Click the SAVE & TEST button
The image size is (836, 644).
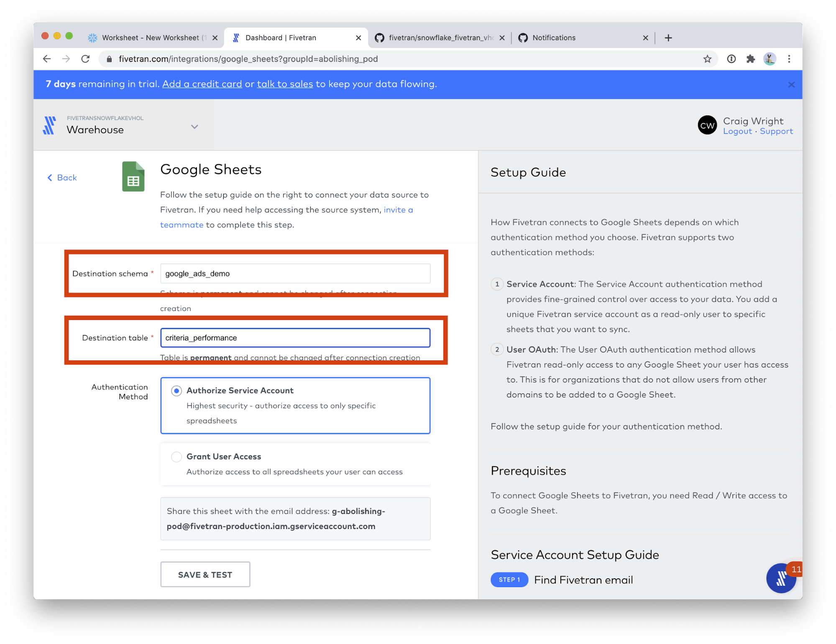point(205,575)
